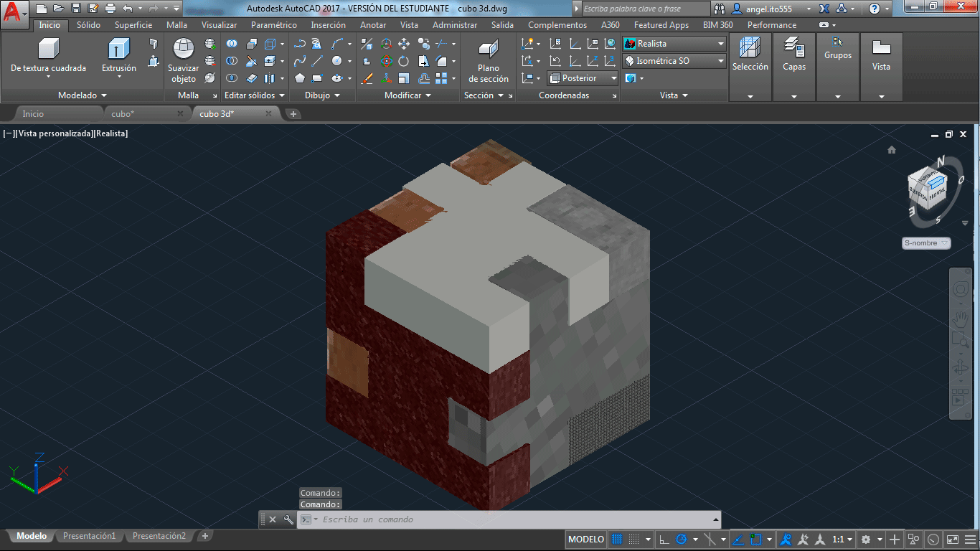Click the steering wheel icon in navigation bar

[x=960, y=289]
